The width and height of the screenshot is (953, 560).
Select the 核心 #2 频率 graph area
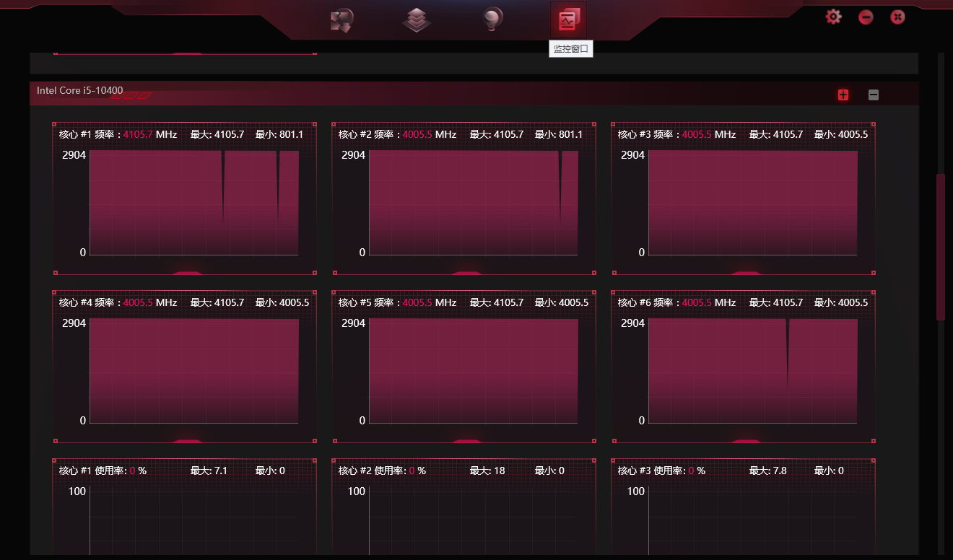(x=474, y=203)
